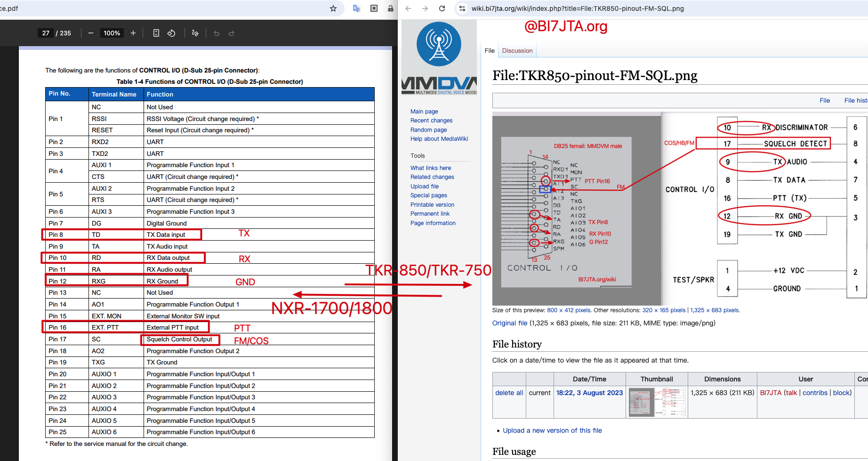Viewport: 868px width, 461px height.
Task: Select the 'External Monitor SW input' cell
Action: [x=183, y=316]
